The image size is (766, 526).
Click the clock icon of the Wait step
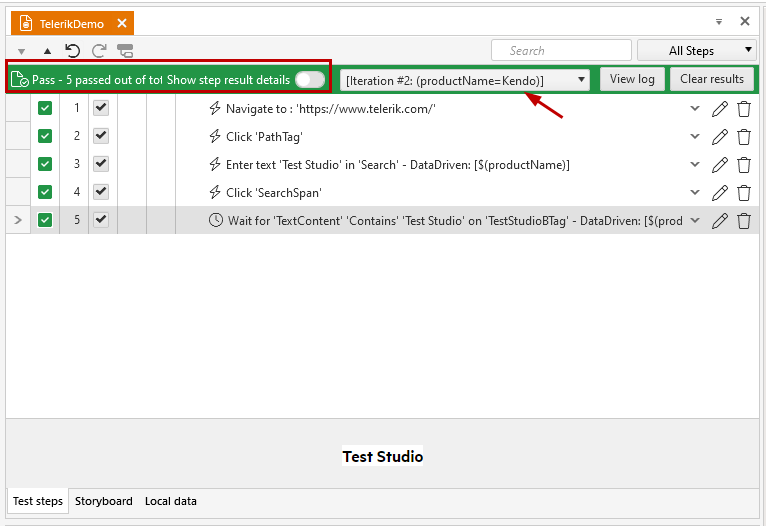point(215,220)
